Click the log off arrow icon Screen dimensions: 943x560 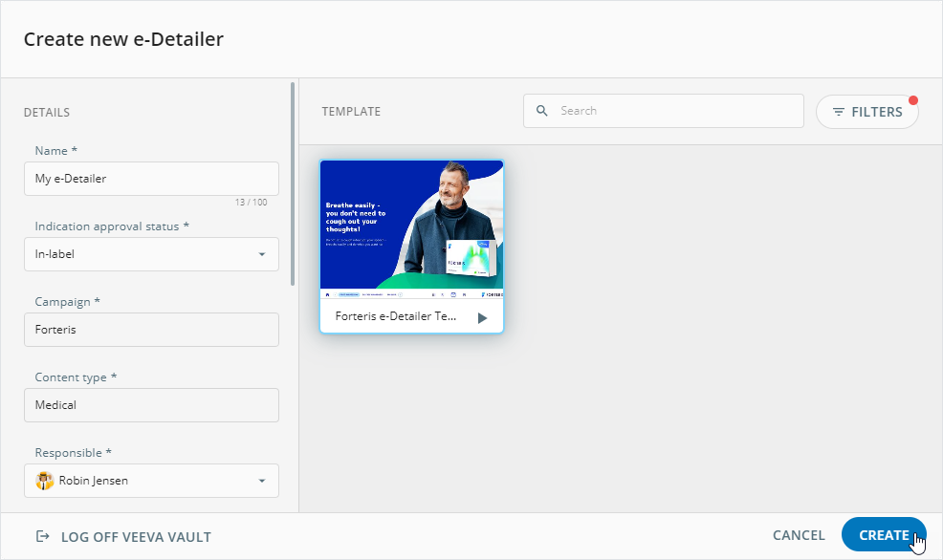coord(42,536)
